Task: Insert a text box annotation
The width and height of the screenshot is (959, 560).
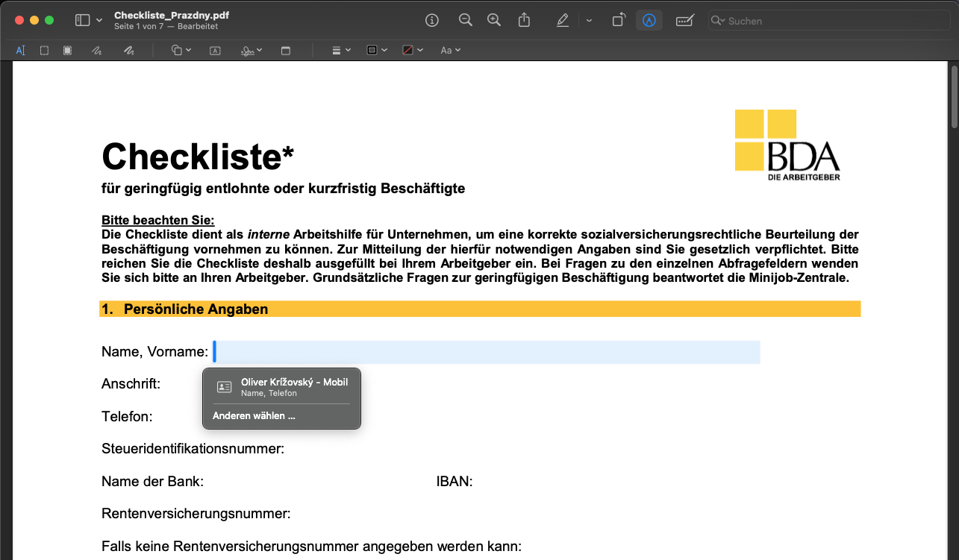Action: 215,50
